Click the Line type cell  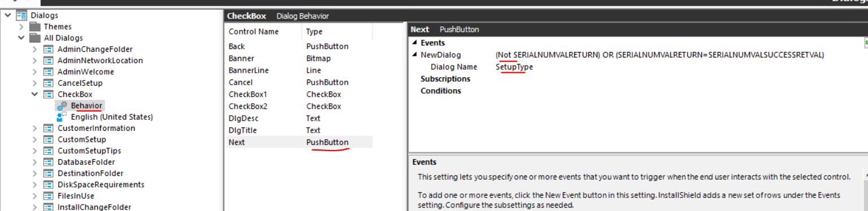point(314,71)
